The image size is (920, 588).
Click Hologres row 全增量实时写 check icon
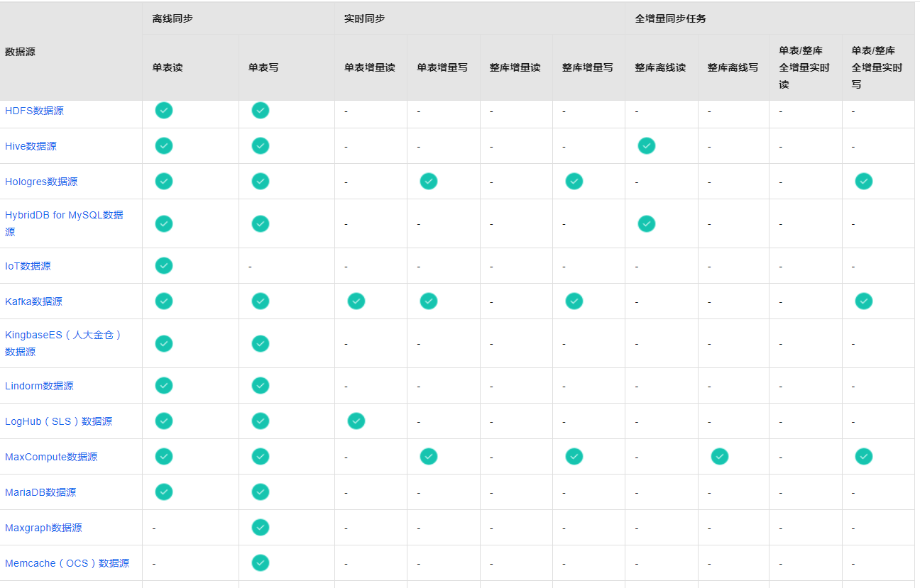[864, 181]
